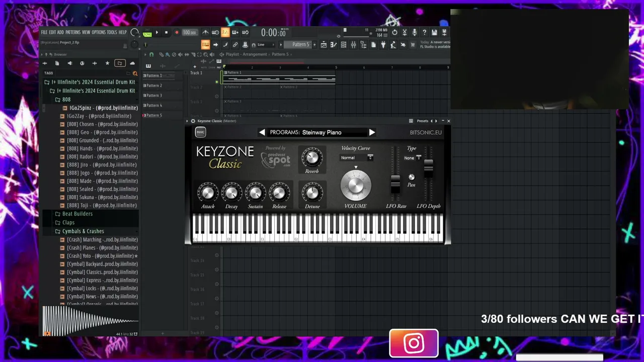
Task: Select the zoom magnifier tool in Playlist
Action: 205,54
